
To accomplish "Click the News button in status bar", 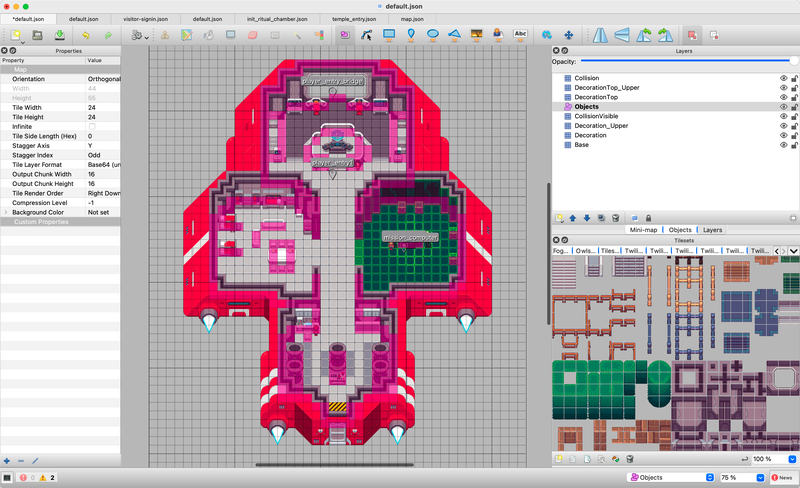I will (x=782, y=478).
